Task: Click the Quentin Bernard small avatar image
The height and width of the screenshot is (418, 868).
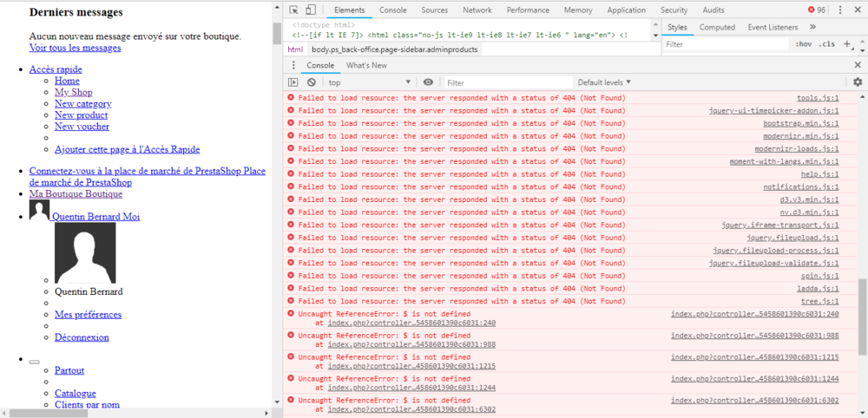Action: click(39, 210)
